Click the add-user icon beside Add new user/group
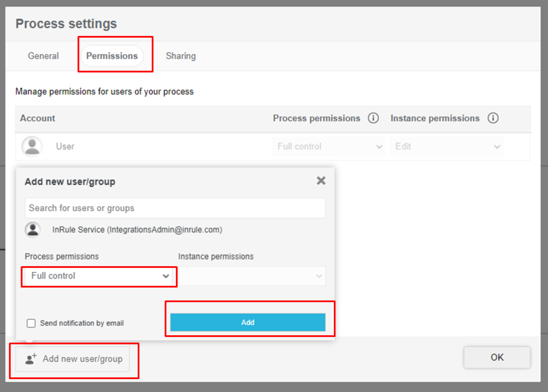 tap(31, 359)
